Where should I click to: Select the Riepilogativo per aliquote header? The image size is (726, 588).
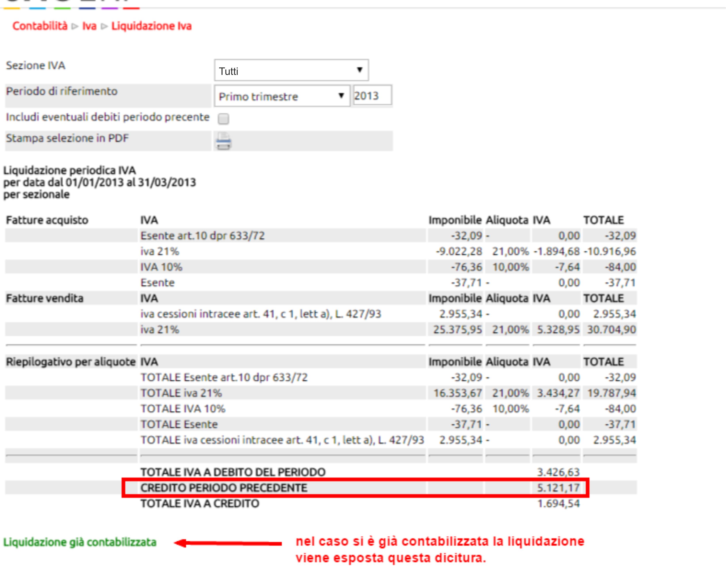[71, 362]
